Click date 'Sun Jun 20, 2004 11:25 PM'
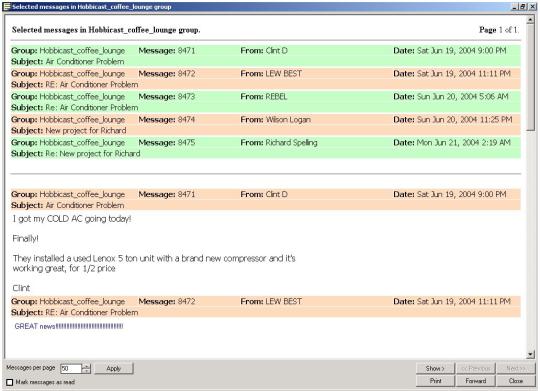This screenshot has width=540, height=391. pyautogui.click(x=464, y=120)
